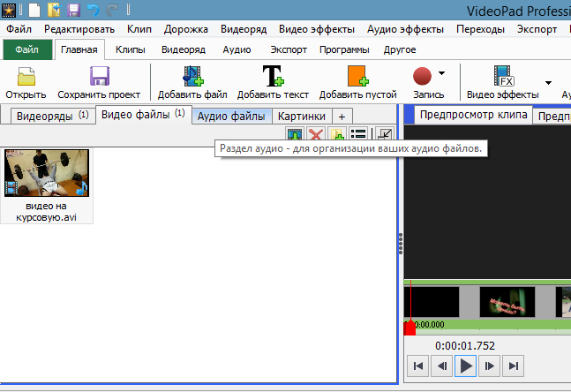Image resolution: width=571 pixels, height=392 pixels.
Task: Switch the bin to list view icon
Action: 358,134
